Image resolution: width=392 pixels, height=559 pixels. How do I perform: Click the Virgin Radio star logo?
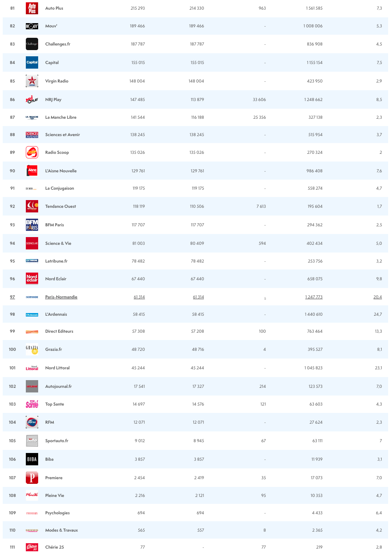(32, 81)
